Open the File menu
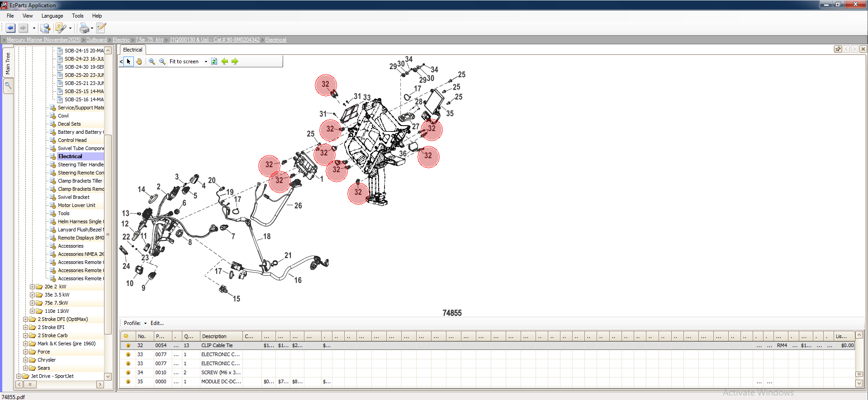The height and width of the screenshot is (400, 868). (10, 16)
